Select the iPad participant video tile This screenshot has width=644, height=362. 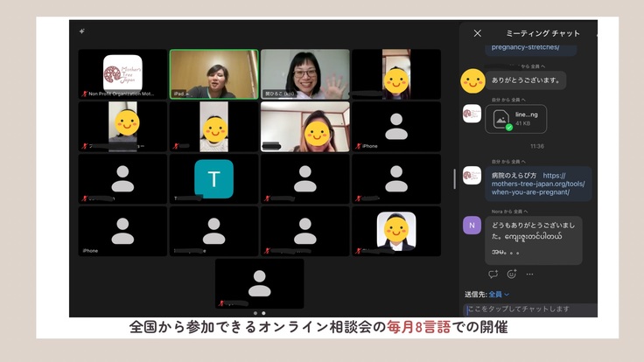point(213,73)
